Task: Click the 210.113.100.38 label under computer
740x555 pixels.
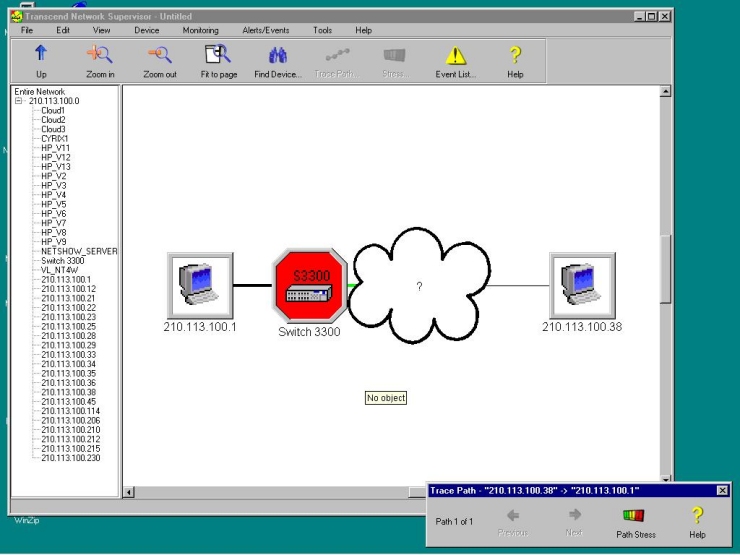Action: tap(582, 327)
